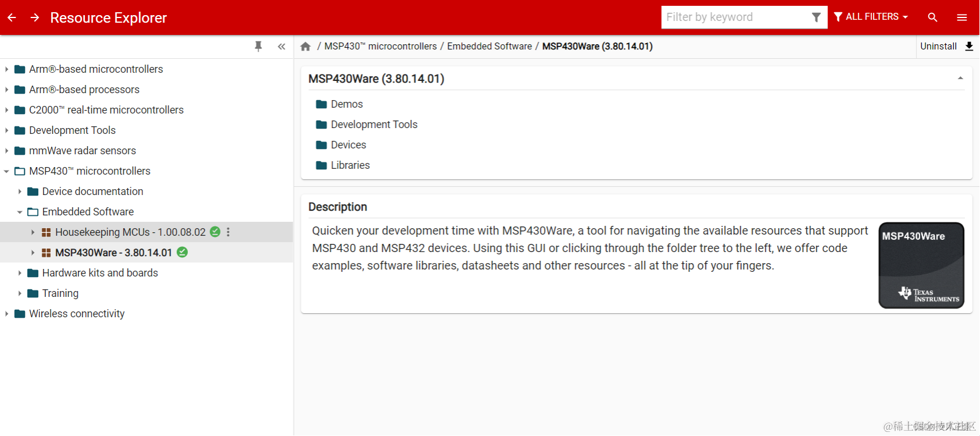980x436 pixels.
Task: Select MSP430Ware - 3.80.14.01 row
Action: point(147,253)
